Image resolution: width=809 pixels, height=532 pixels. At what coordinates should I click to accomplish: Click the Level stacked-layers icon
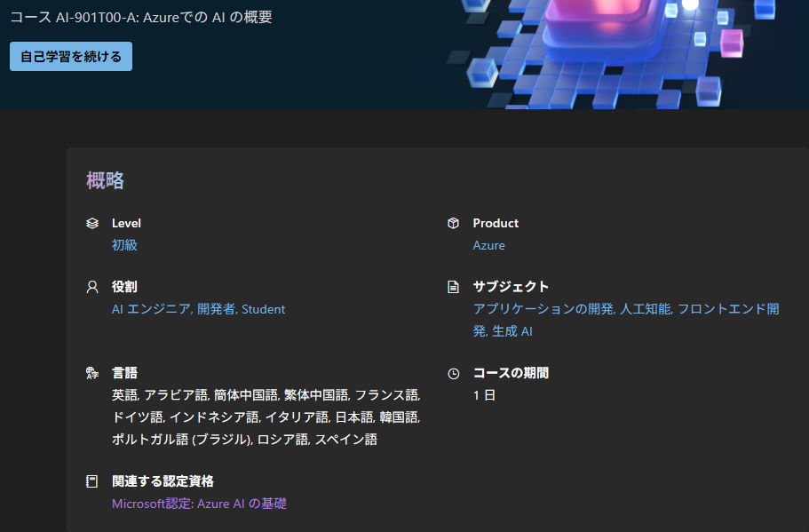tap(92, 223)
